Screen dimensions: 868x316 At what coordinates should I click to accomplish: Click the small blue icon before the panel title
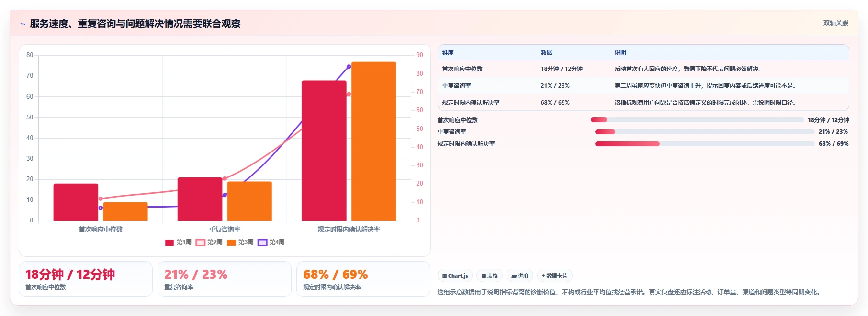pos(23,24)
